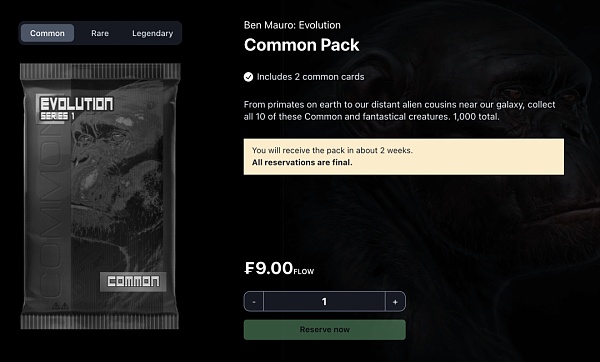Click the FLOW currency label
Image resolution: width=600 pixels, height=362 pixels.
tap(304, 271)
